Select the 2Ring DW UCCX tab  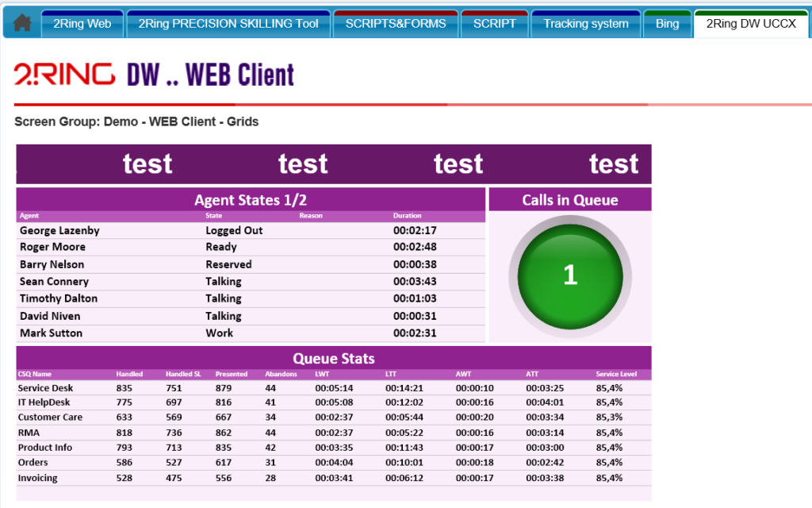[x=751, y=24]
